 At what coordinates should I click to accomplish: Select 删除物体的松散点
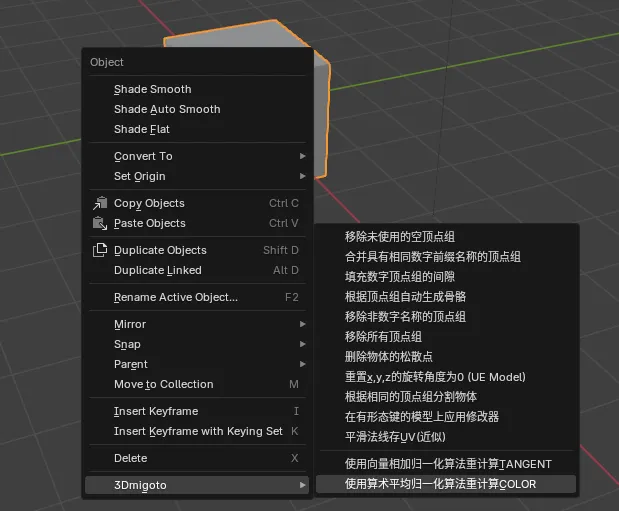coord(446,357)
